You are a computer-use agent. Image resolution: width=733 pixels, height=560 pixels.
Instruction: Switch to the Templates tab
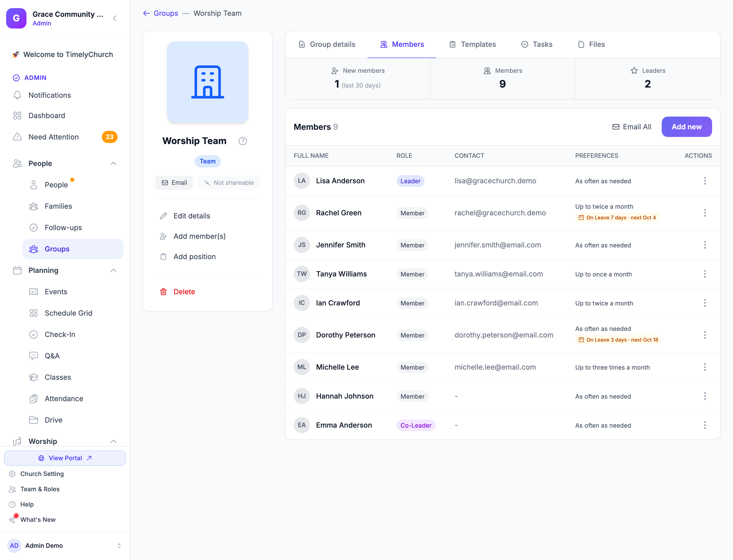[x=472, y=44]
